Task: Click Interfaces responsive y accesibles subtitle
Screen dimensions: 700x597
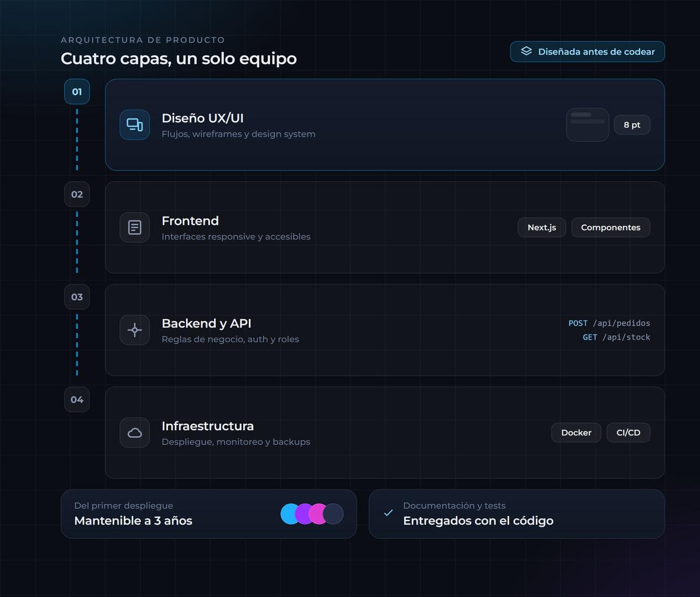Action: pyautogui.click(x=236, y=237)
